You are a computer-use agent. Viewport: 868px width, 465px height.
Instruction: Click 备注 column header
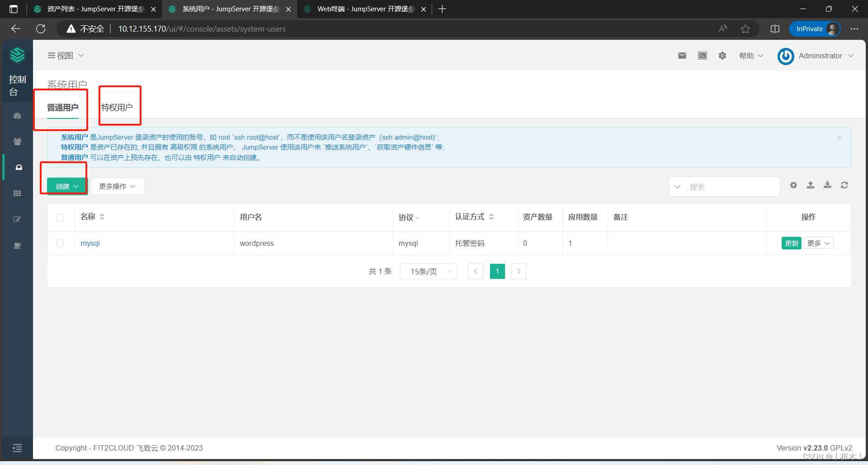(621, 217)
